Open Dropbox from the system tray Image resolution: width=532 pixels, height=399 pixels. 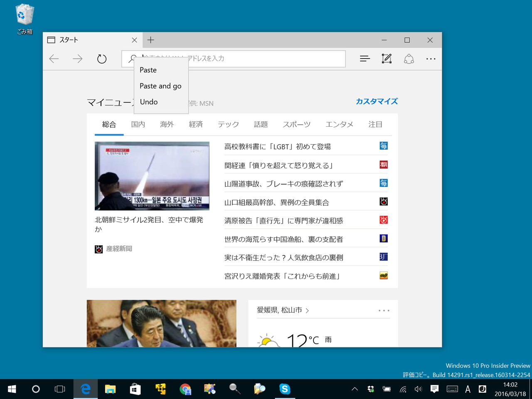click(x=370, y=389)
